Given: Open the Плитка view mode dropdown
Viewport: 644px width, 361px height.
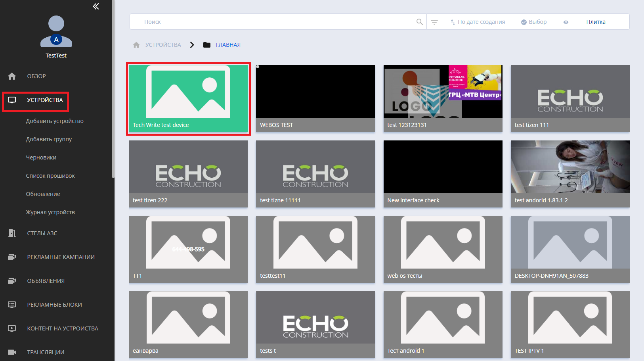Looking at the screenshot, I should 596,22.
